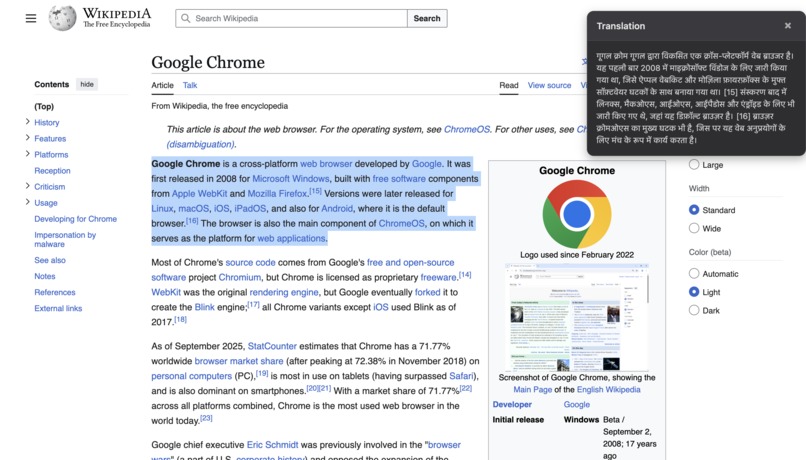
Task: Open citation [15] reference
Action: [315, 191]
